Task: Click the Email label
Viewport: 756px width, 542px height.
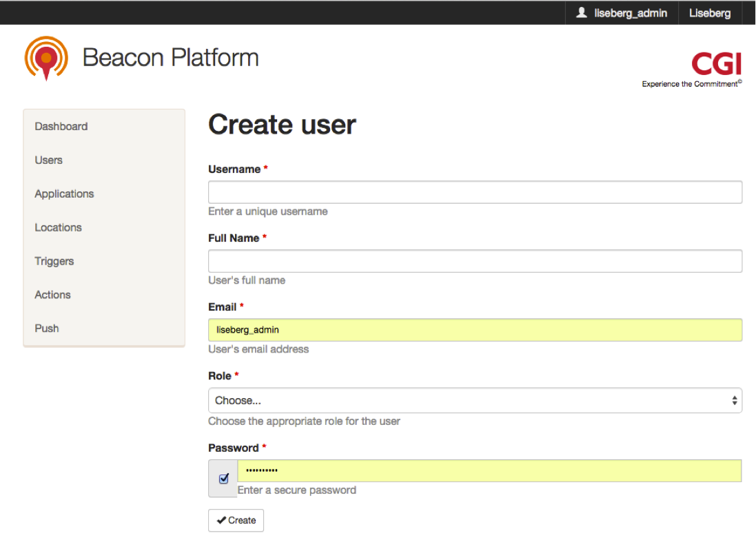Action: click(223, 307)
